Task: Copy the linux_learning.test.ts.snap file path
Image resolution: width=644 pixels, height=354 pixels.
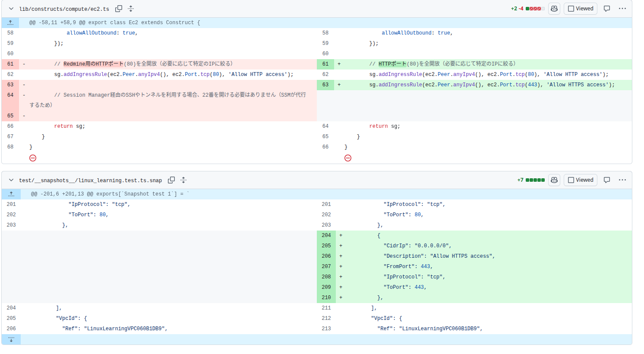Action: 171,180
